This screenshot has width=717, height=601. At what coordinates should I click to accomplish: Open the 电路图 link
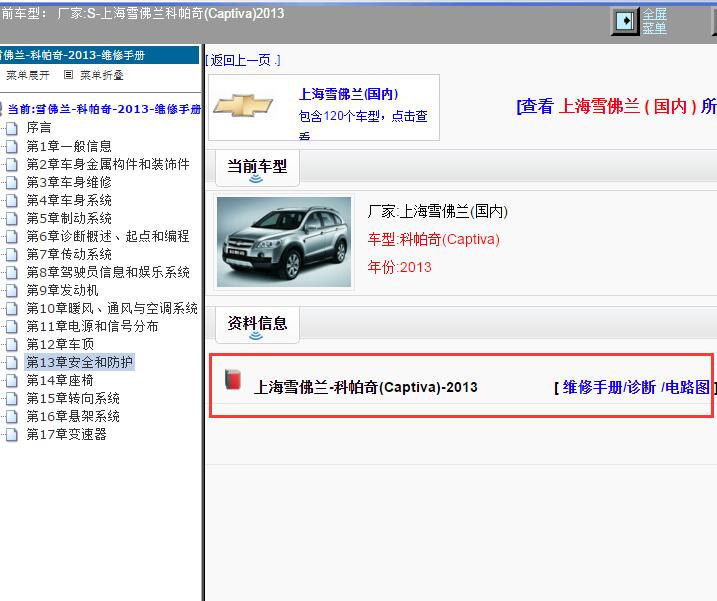[x=687, y=387]
